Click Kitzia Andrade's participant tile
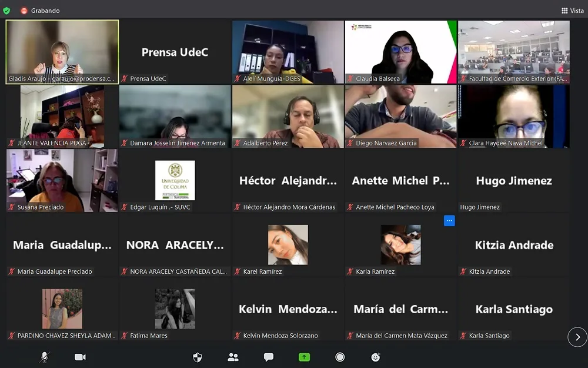The height and width of the screenshot is (368, 588). [514, 245]
